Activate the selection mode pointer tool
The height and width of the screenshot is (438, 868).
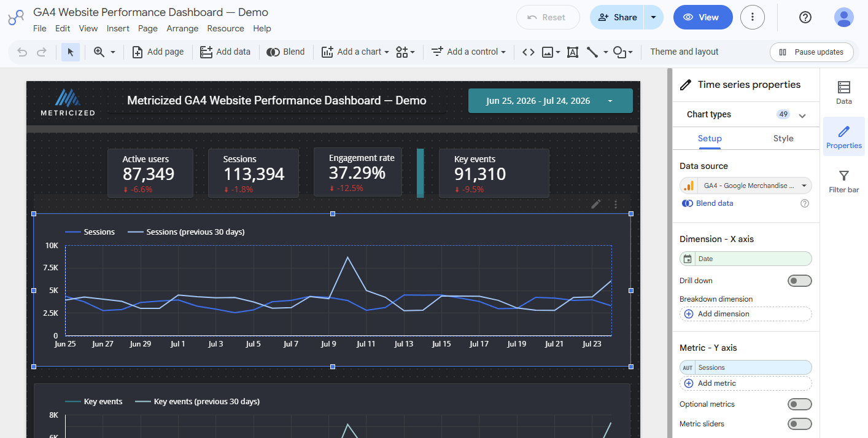(71, 52)
